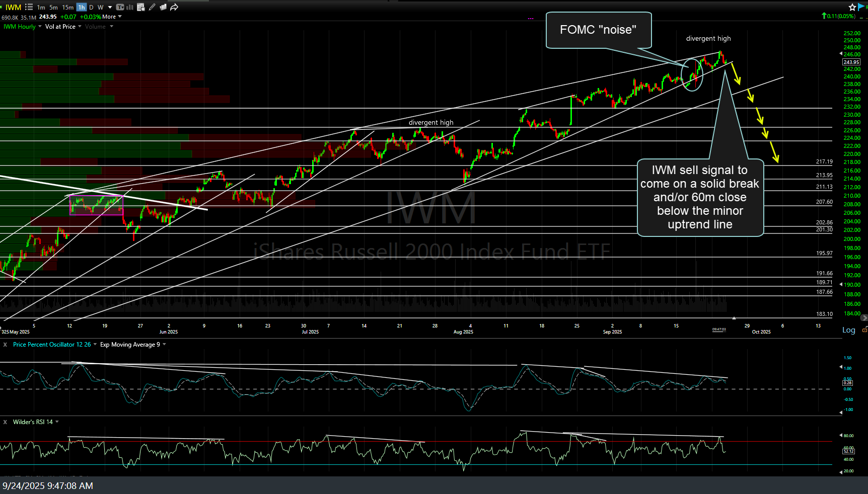Switch chart to the 1h timeframe
Image resolution: width=868 pixels, height=494 pixels.
[82, 7]
